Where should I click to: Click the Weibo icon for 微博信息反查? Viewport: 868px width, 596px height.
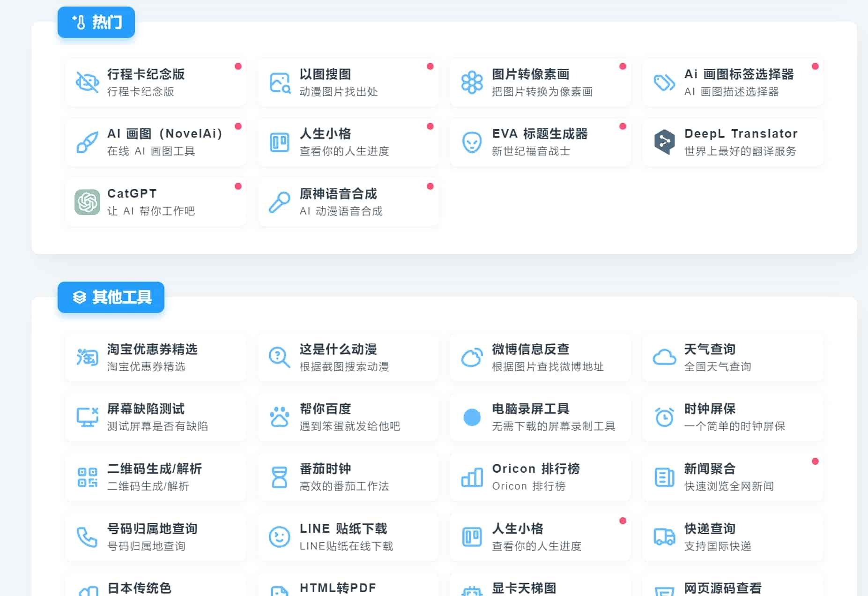coord(472,357)
